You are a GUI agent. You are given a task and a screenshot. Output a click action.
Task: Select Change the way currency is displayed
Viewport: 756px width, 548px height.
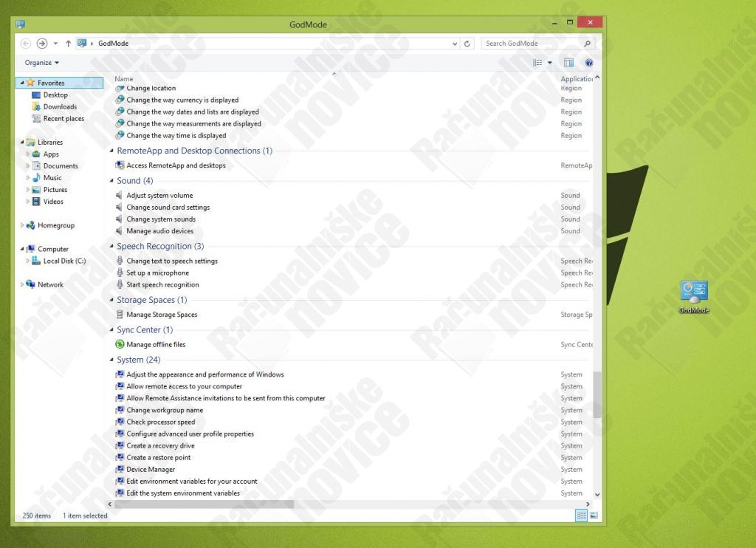pos(183,100)
